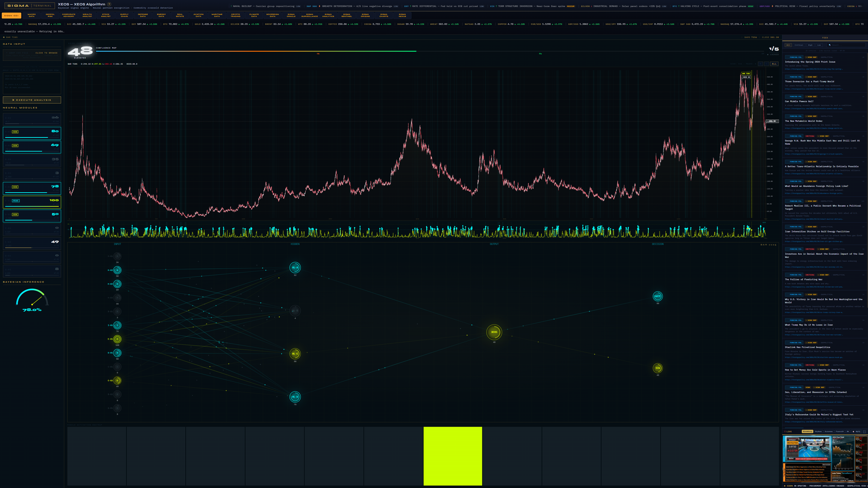Mute the live video stream
Viewport: 868px width, 488px height.
pyautogui.click(x=857, y=431)
